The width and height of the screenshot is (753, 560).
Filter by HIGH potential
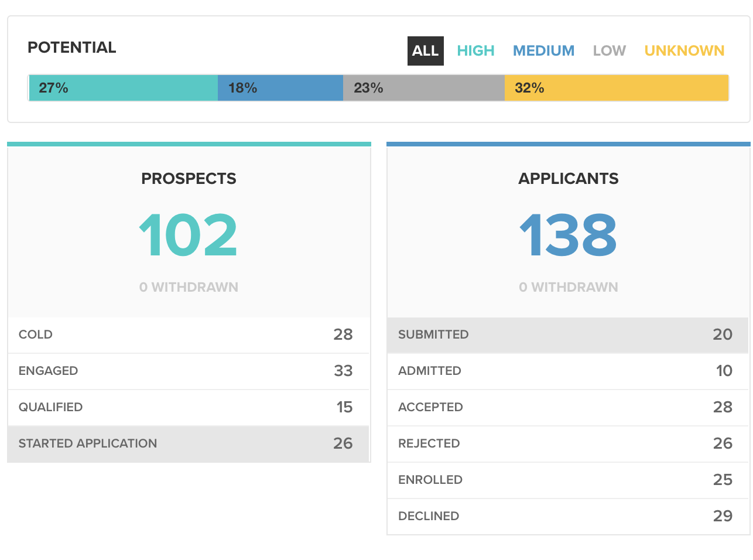475,51
